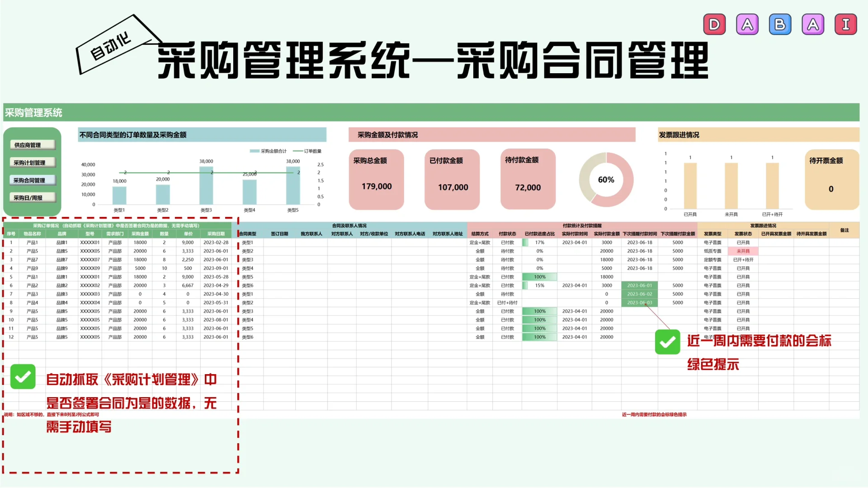Click the pink 未开具 invoice status cell
This screenshot has width=868, height=488.
743,251
